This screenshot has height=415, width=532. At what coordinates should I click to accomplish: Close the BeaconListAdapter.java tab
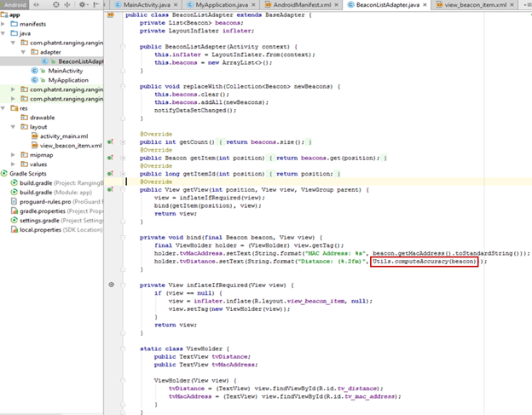(425, 5)
